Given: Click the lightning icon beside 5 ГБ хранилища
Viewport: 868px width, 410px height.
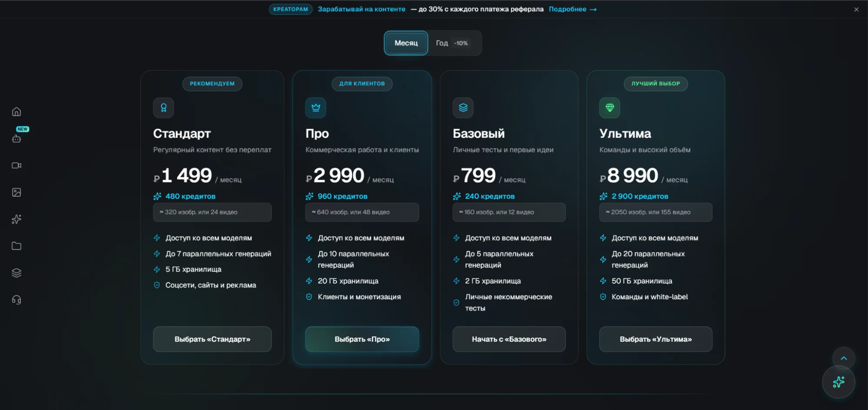Looking at the screenshot, I should point(157,269).
